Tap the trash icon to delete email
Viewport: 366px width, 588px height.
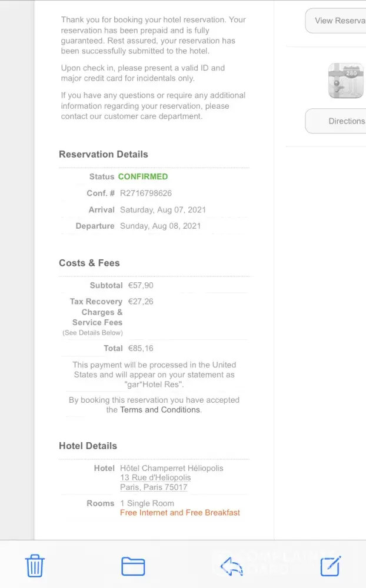point(35,566)
